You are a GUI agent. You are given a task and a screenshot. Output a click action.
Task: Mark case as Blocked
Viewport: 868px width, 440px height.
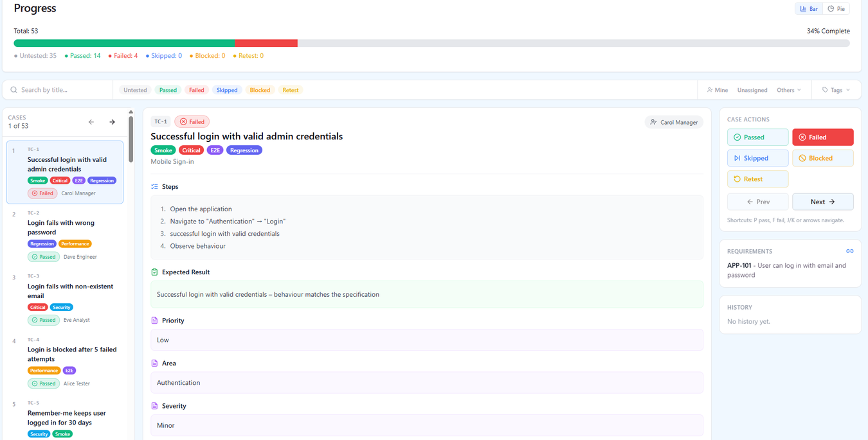click(822, 158)
